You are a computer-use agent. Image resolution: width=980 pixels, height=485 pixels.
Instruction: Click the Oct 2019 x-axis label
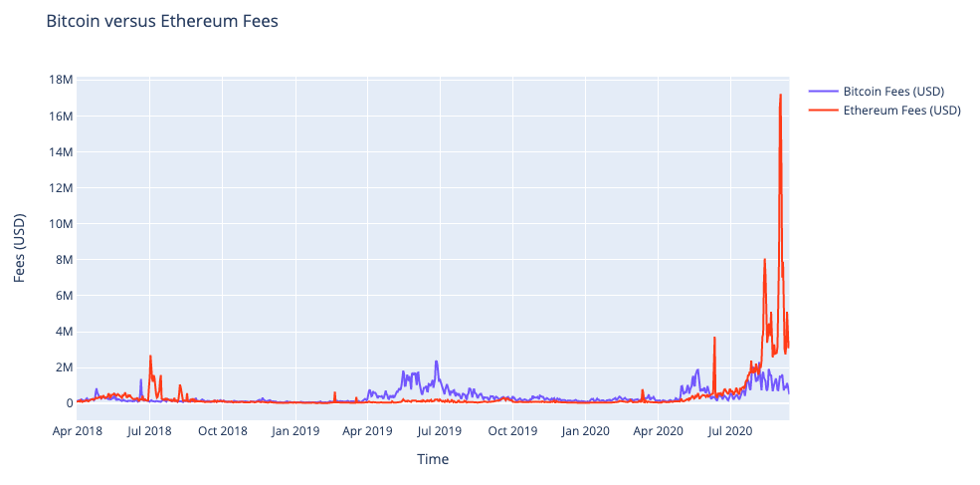pyautogui.click(x=513, y=431)
